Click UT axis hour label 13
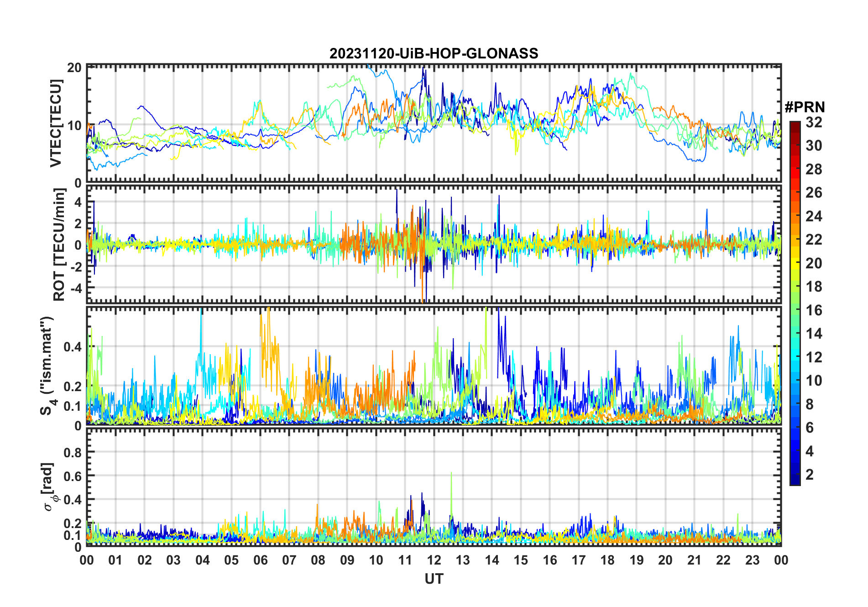This screenshot has height=607, width=868. pyautogui.click(x=463, y=560)
